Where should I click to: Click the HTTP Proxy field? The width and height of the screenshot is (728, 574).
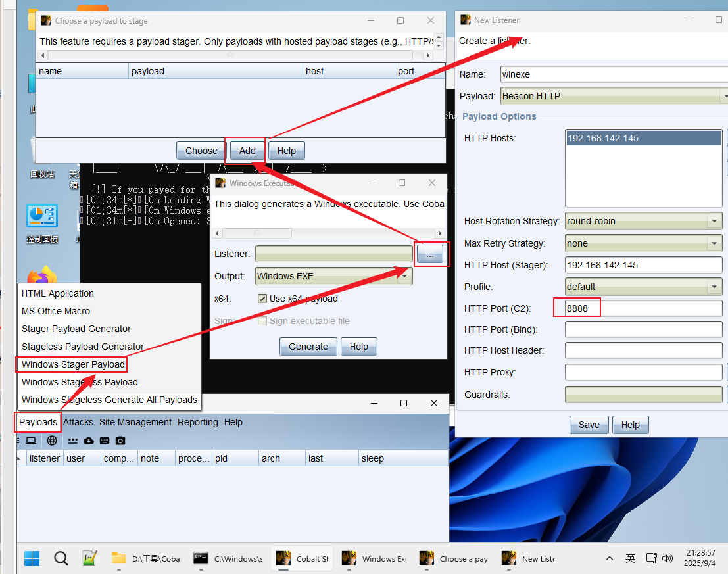click(643, 372)
